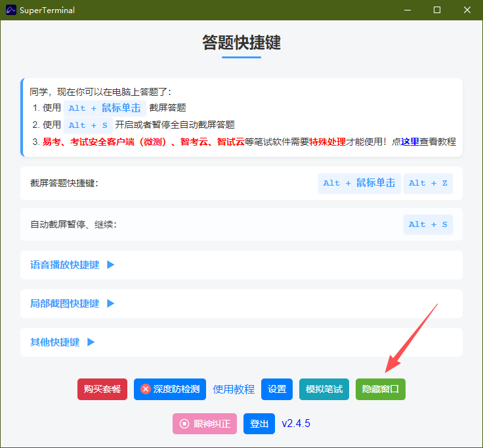This screenshot has width=483, height=448.
Task: Click the 其他快捷键 heading text
Action: [x=55, y=342]
